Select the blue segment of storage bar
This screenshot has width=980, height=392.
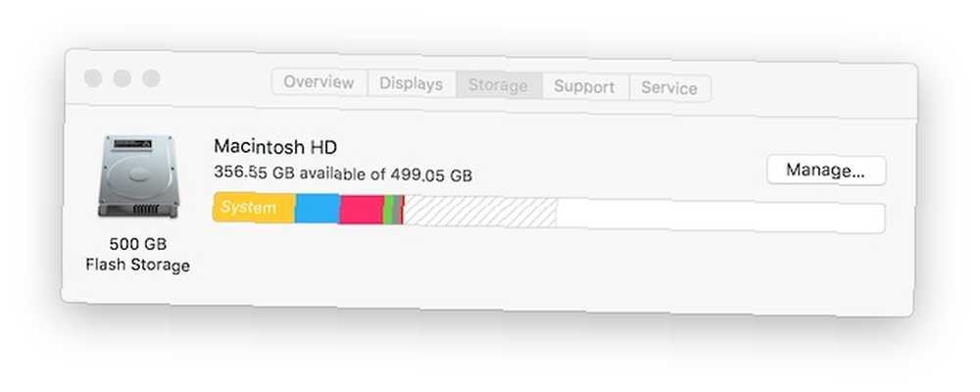coord(317,209)
